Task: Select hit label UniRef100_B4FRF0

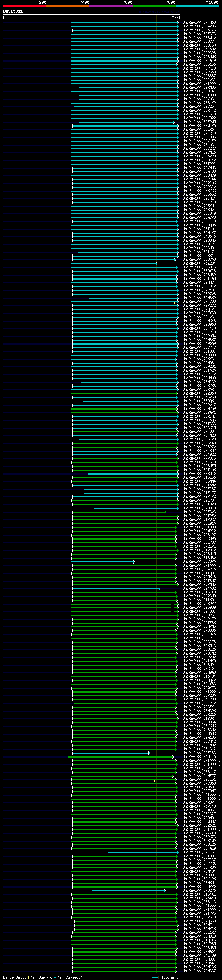Action: pyautogui.click(x=199, y=133)
